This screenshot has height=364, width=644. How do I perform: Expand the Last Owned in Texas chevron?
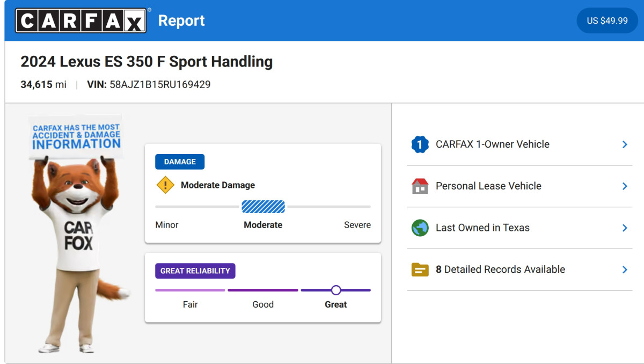(625, 228)
